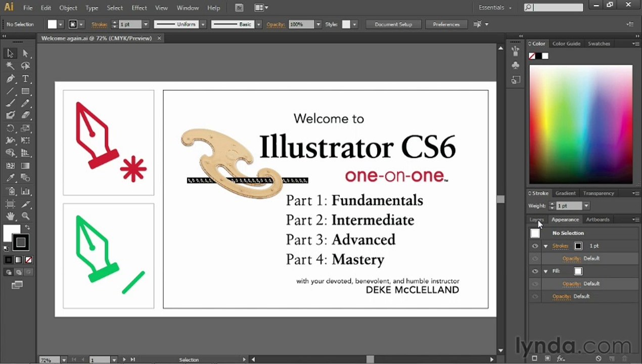The image size is (642, 364).
Task: Switch to the Gradient tab
Action: pos(565,193)
